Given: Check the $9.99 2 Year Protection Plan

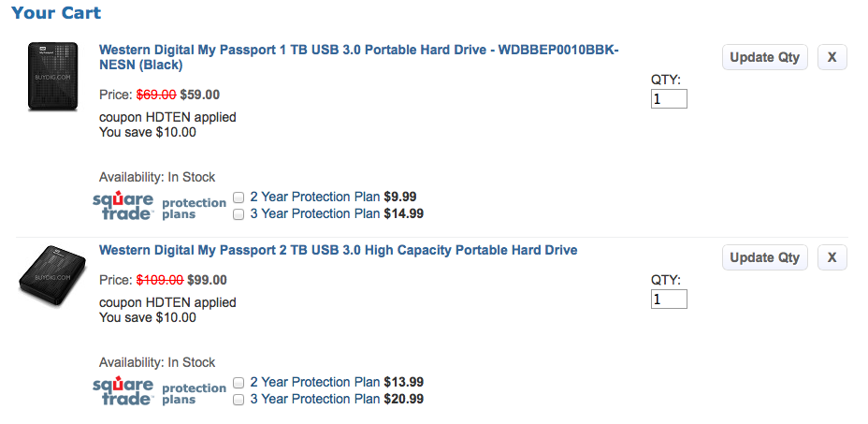Looking at the screenshot, I should (x=239, y=197).
